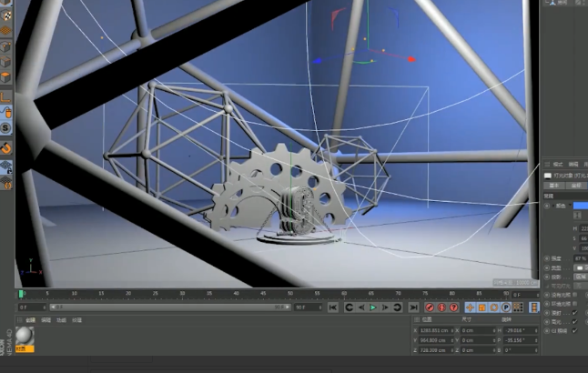Open the 纹理 menu in material manager
Screen dimensions: 588x373
click(76, 320)
